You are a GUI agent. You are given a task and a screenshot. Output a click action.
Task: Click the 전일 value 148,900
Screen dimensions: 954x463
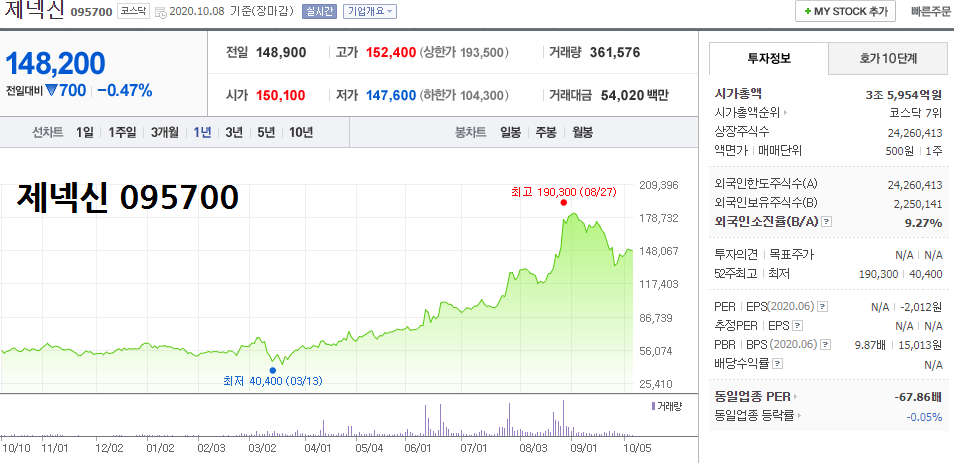[x=280, y=52]
